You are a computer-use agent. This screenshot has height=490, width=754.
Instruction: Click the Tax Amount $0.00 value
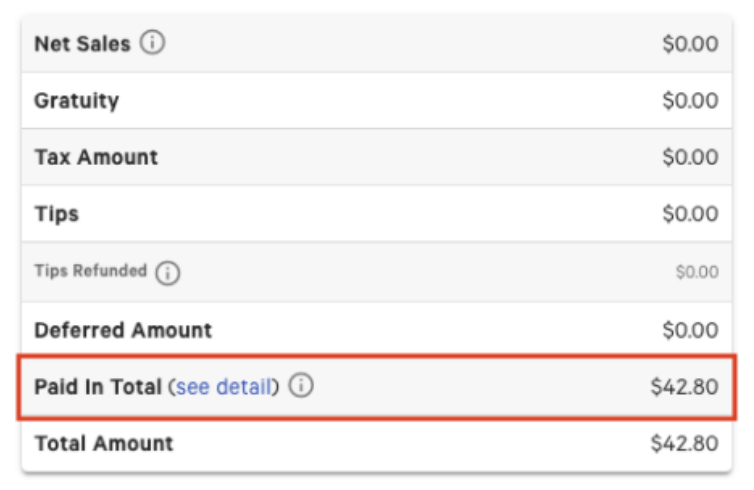click(x=690, y=157)
